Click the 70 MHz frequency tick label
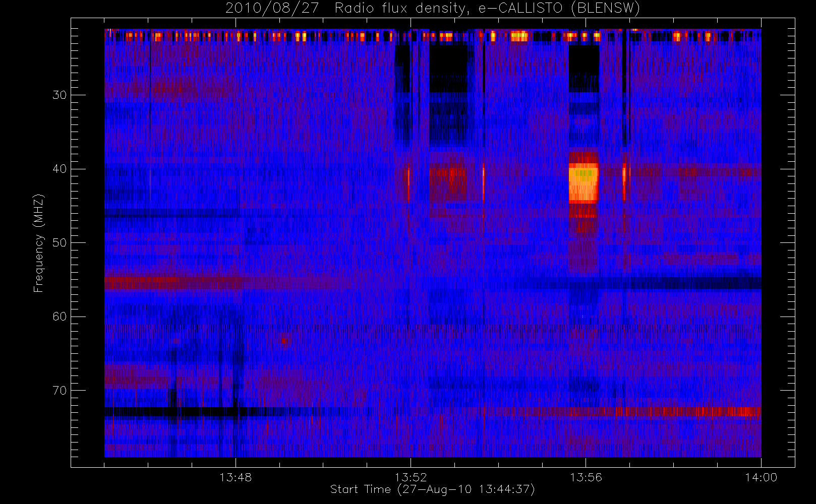Image resolution: width=816 pixels, height=504 pixels. click(x=60, y=391)
